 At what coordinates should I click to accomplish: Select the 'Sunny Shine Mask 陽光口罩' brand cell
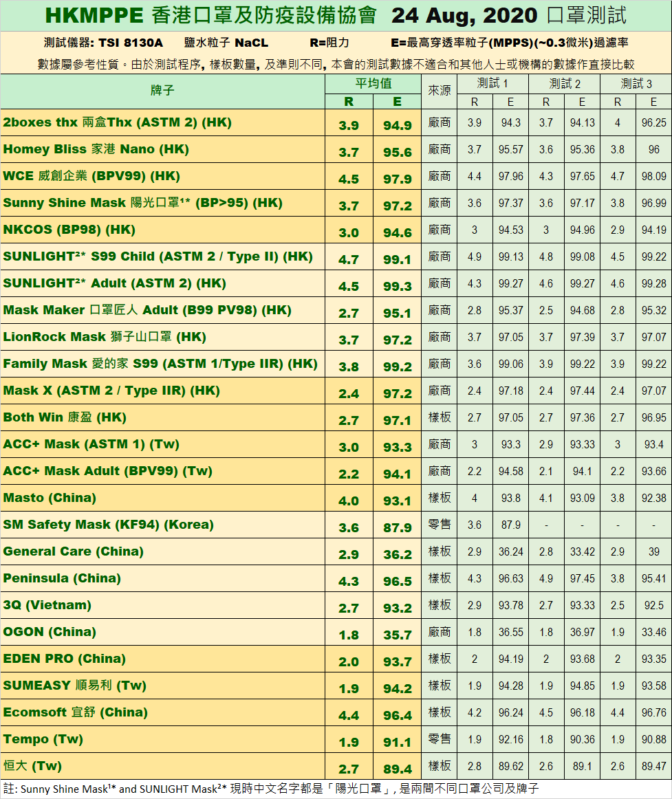click(x=162, y=204)
